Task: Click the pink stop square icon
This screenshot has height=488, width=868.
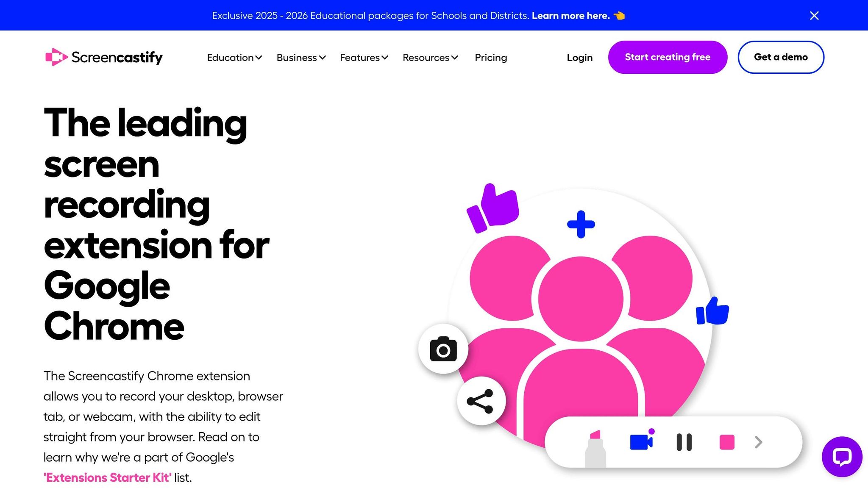Action: tap(727, 442)
